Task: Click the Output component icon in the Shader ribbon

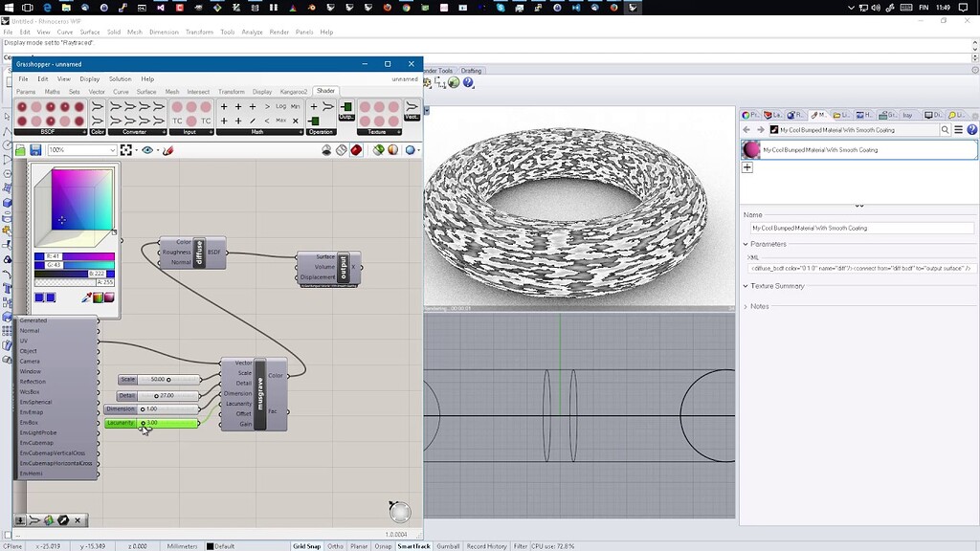Action: [x=346, y=107]
